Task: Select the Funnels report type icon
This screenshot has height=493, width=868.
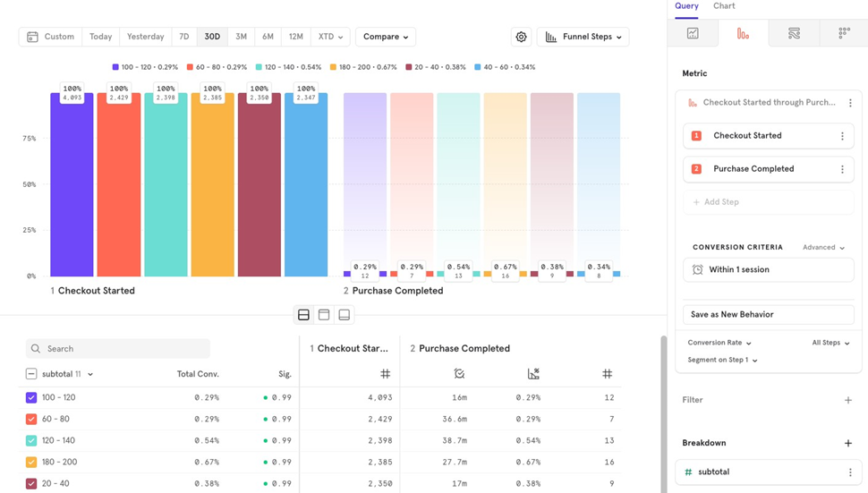Action: click(743, 33)
